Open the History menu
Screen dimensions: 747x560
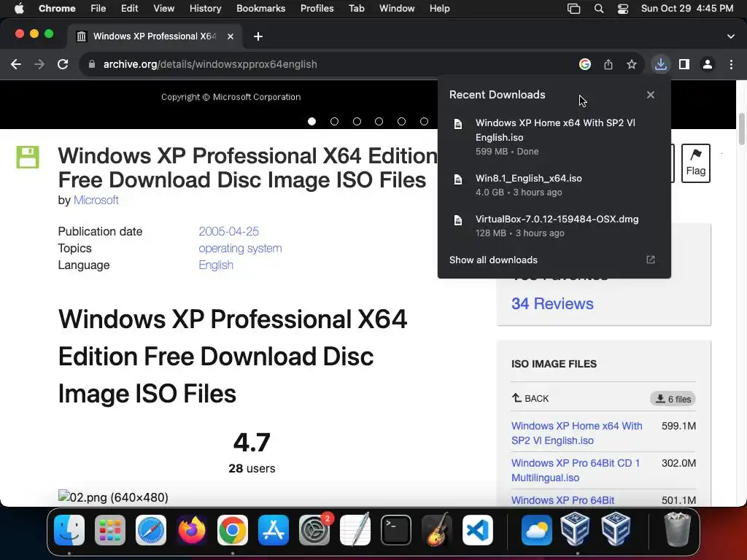pyautogui.click(x=205, y=9)
